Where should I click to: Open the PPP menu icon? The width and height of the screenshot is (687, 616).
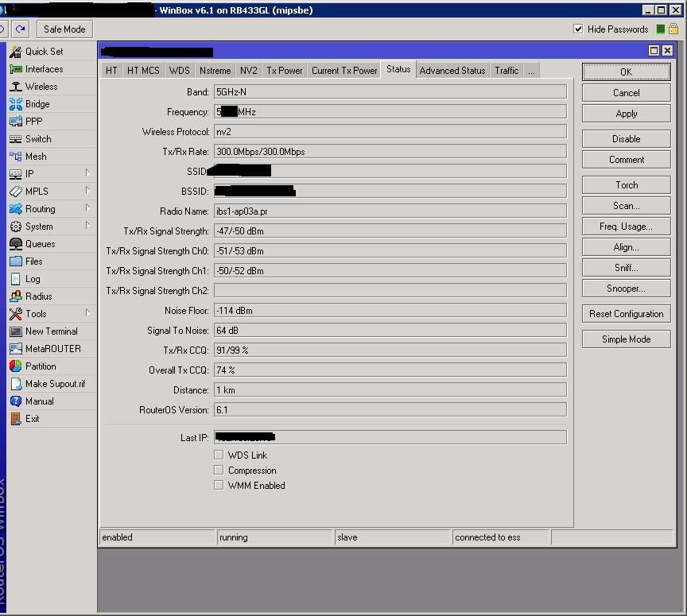pos(16,122)
